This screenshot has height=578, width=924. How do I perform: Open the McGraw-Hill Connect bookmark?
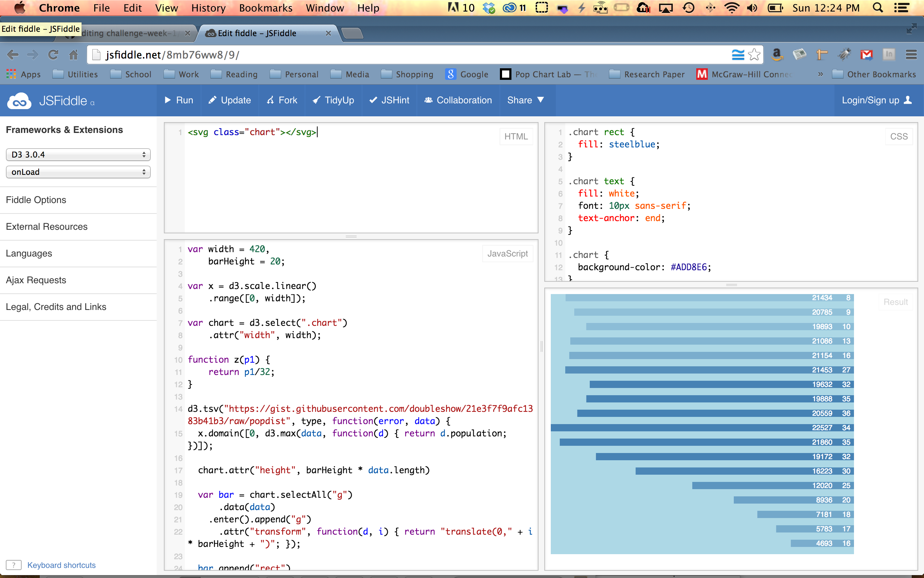click(745, 74)
